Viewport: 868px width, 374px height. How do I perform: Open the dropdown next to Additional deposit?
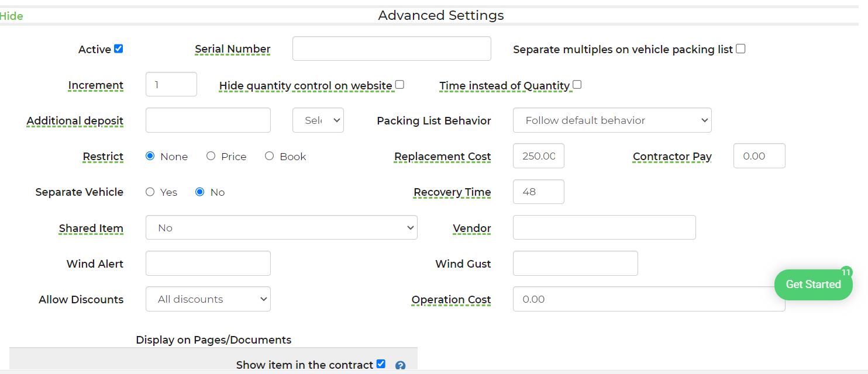point(318,120)
